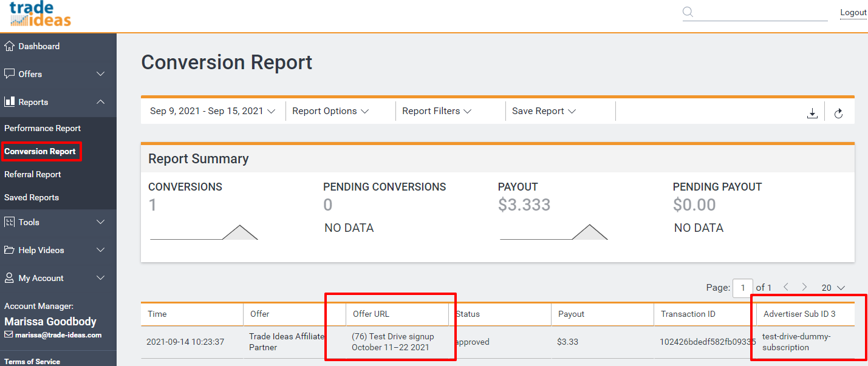The width and height of the screenshot is (868, 366).
Task: Sort by the Payout column header
Action: click(x=603, y=314)
